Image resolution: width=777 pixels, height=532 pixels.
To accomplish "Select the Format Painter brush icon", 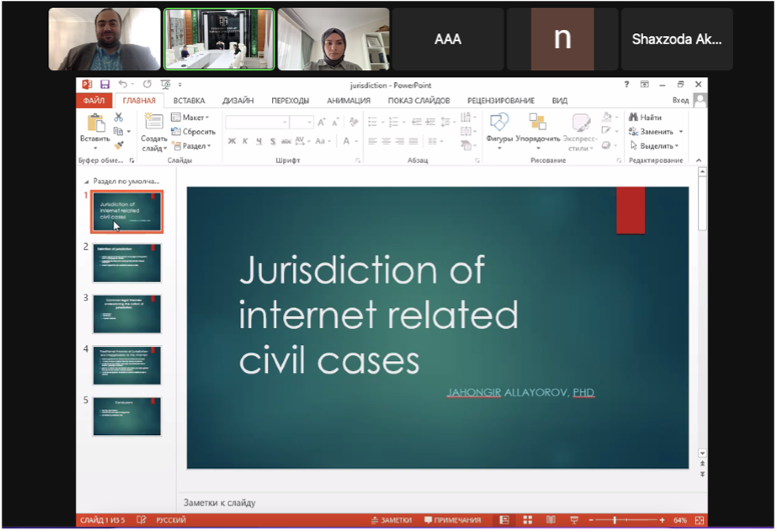I will coord(119,145).
